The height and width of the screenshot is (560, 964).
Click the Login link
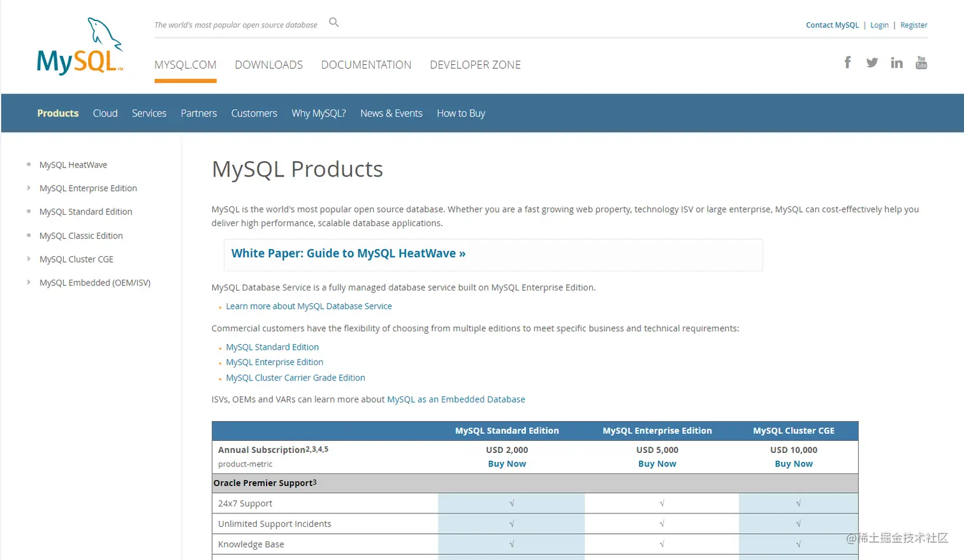pyautogui.click(x=879, y=25)
